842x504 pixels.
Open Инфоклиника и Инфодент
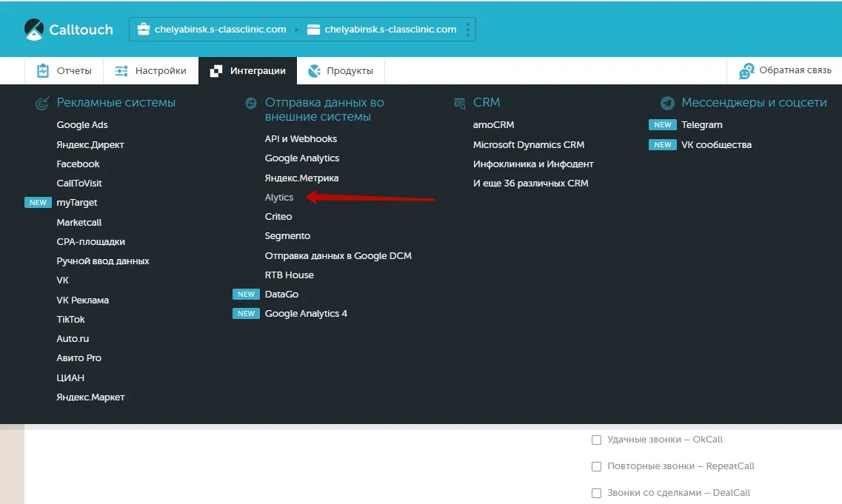533,164
